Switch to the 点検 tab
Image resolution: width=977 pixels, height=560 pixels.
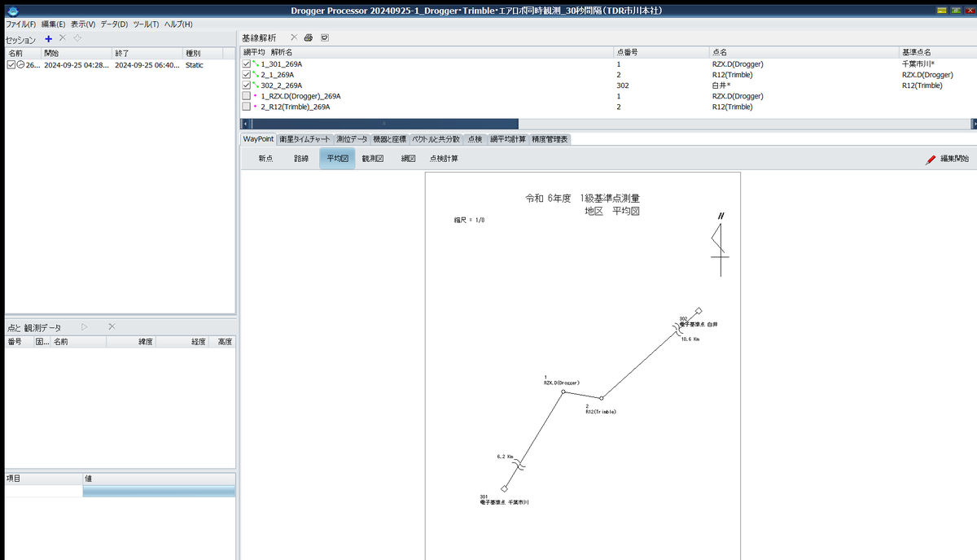click(475, 139)
